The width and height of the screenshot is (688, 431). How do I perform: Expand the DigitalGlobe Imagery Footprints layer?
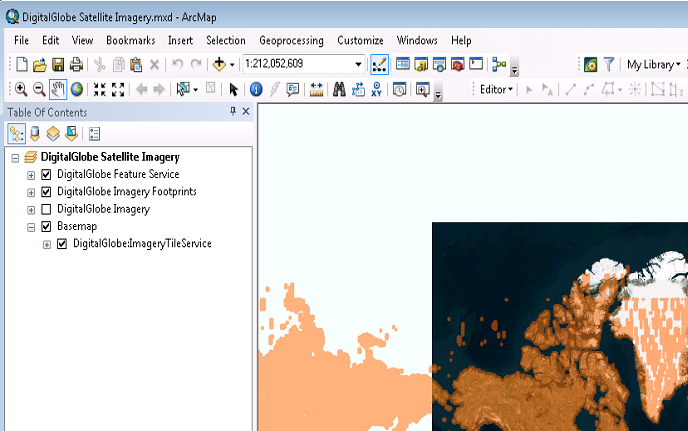pos(31,191)
